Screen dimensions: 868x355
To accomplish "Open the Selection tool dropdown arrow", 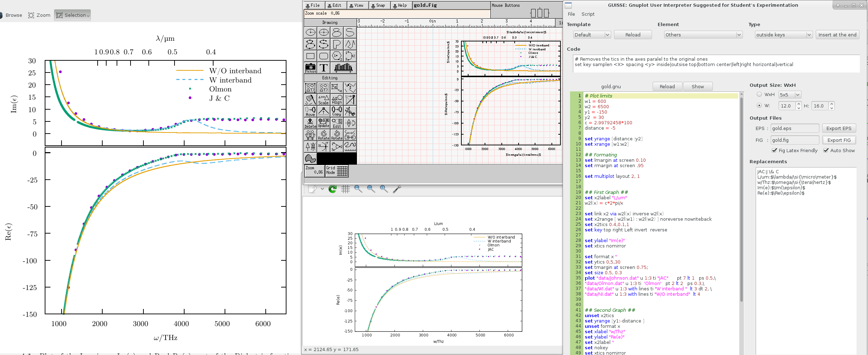I will click(88, 16).
